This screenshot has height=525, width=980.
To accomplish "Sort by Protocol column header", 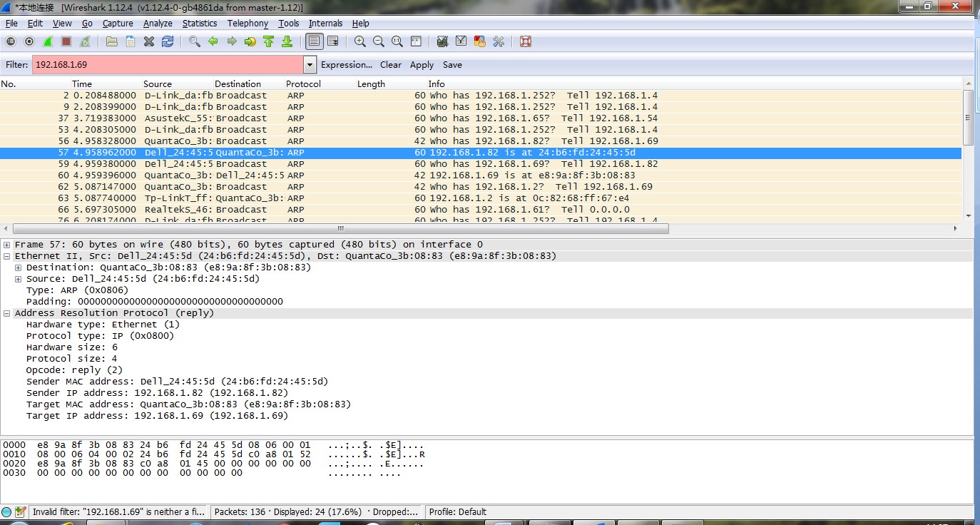I will coord(320,83).
